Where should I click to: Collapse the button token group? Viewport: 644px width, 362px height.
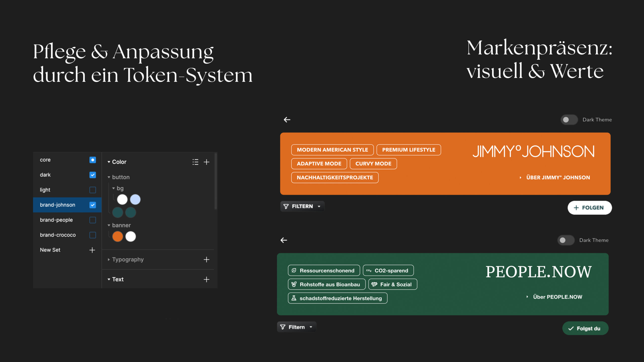click(109, 177)
